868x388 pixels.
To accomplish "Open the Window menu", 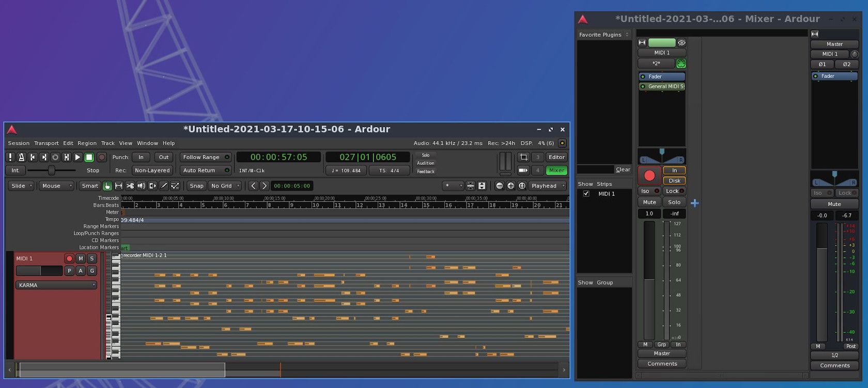I will point(147,143).
